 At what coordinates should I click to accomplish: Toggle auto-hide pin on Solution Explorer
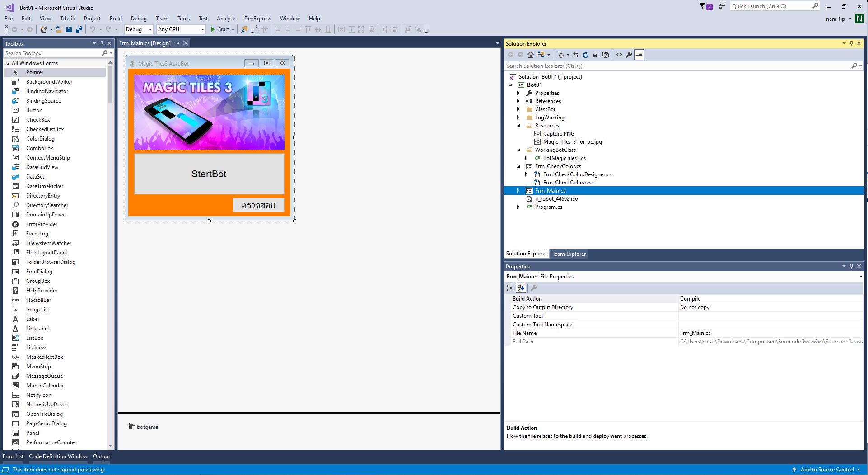[x=851, y=43]
